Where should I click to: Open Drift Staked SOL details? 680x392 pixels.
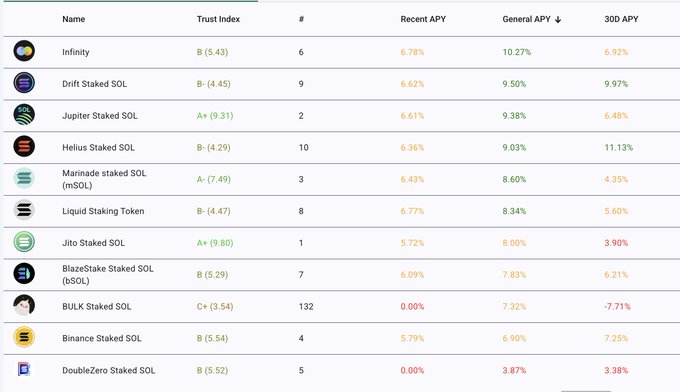pyautogui.click(x=95, y=84)
